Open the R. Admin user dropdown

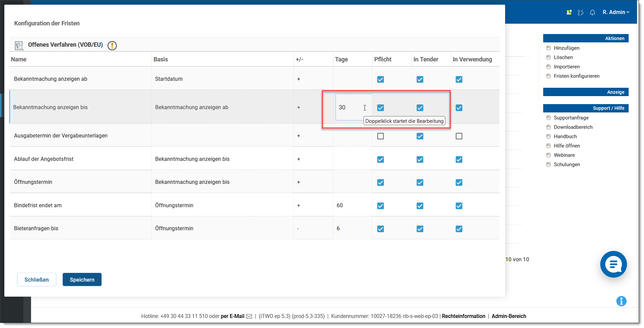tap(616, 12)
